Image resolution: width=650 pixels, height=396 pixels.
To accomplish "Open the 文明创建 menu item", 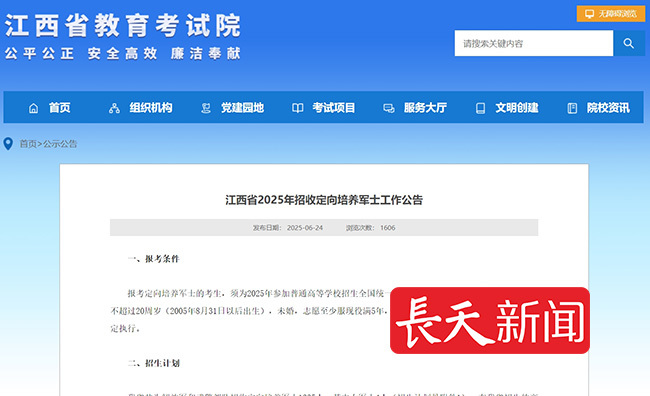I will [x=517, y=108].
